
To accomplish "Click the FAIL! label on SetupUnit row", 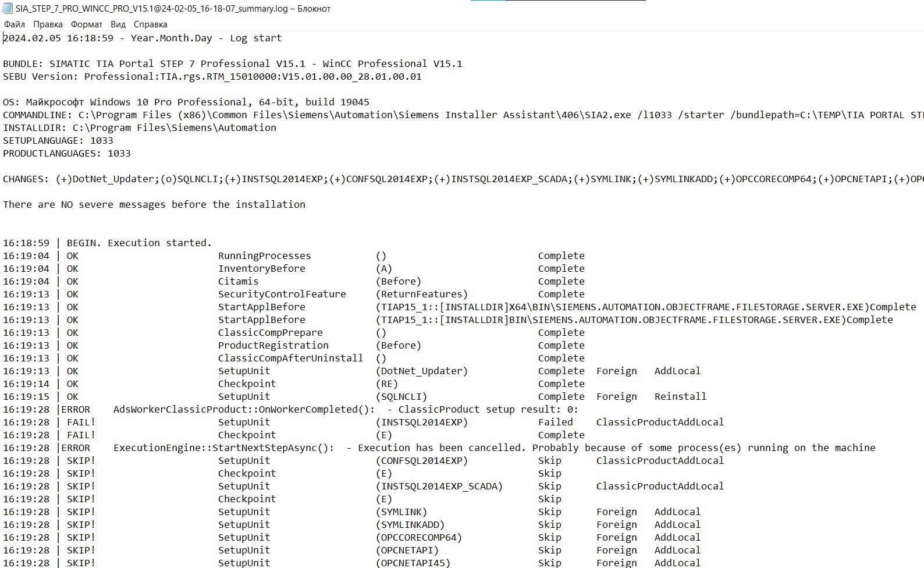I will coord(81,423).
